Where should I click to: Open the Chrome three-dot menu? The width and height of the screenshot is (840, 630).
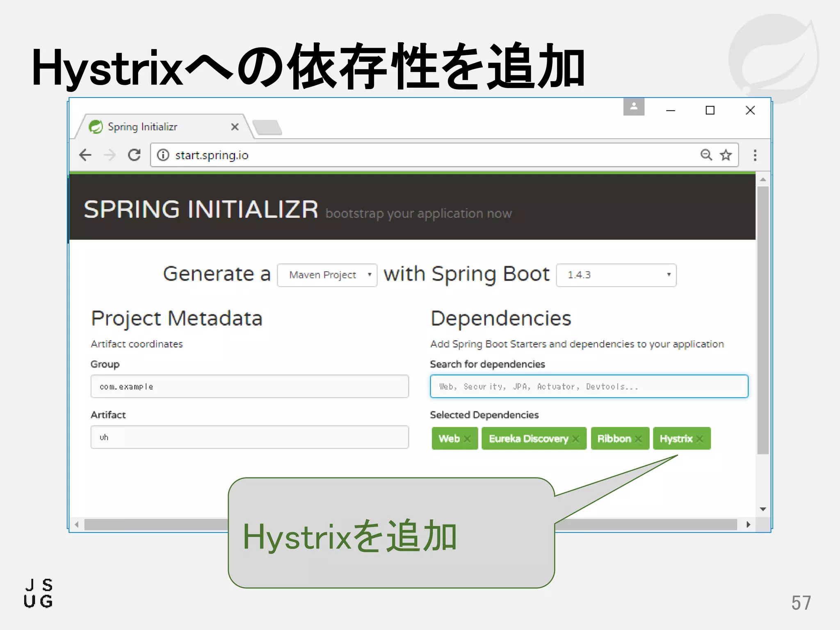coord(755,155)
